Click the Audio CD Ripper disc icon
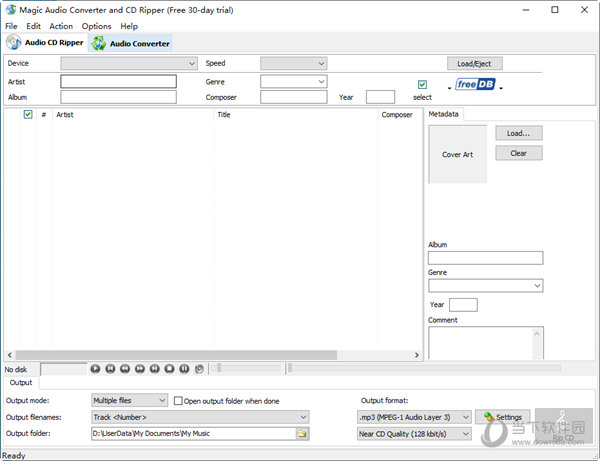600x461 pixels. point(14,42)
